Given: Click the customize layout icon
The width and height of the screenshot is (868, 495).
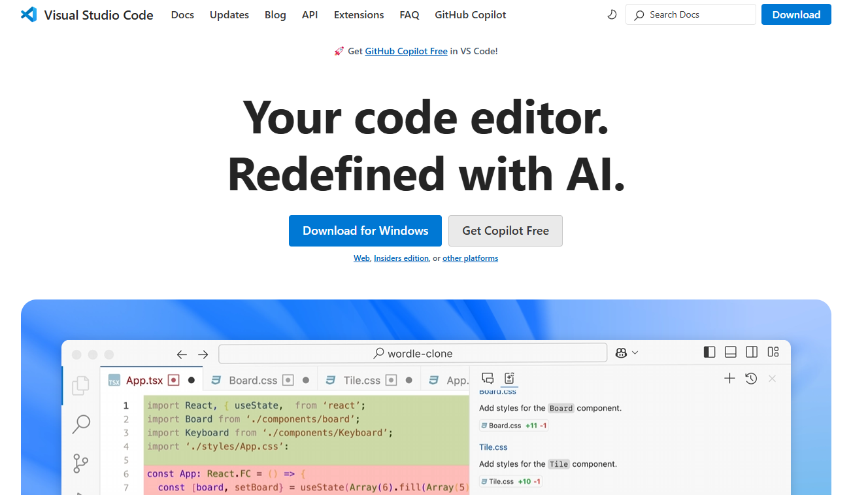Looking at the screenshot, I should tap(773, 352).
